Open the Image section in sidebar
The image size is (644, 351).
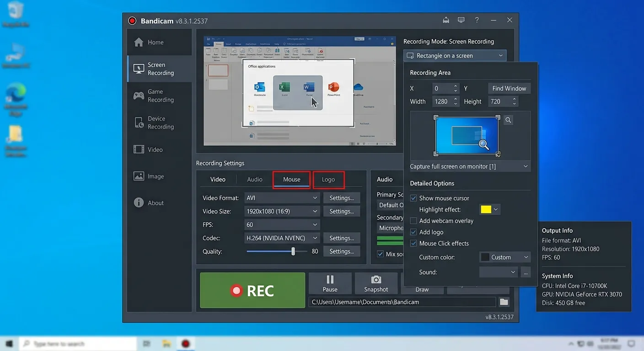click(x=159, y=176)
